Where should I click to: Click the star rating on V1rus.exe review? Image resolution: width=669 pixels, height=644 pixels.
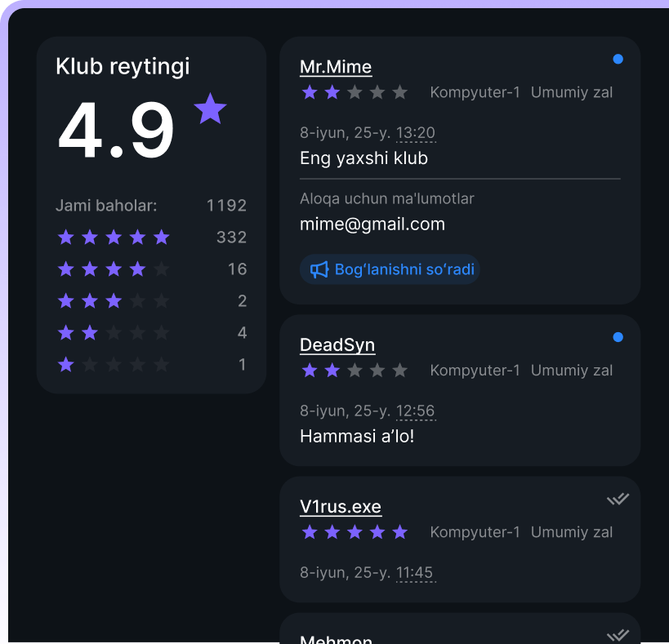[x=355, y=532]
